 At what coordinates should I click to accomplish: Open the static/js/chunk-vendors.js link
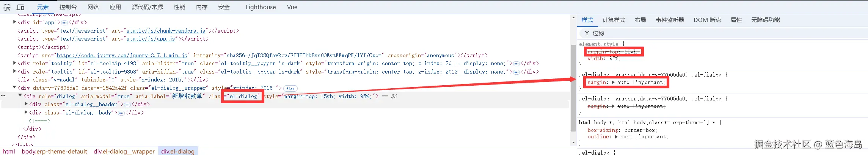166,31
